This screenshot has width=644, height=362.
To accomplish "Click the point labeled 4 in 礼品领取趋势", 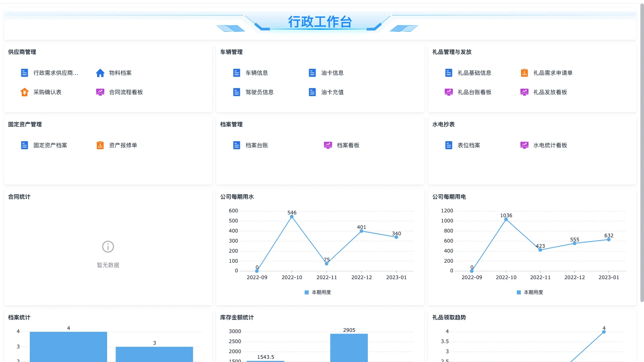I will coord(604,332).
